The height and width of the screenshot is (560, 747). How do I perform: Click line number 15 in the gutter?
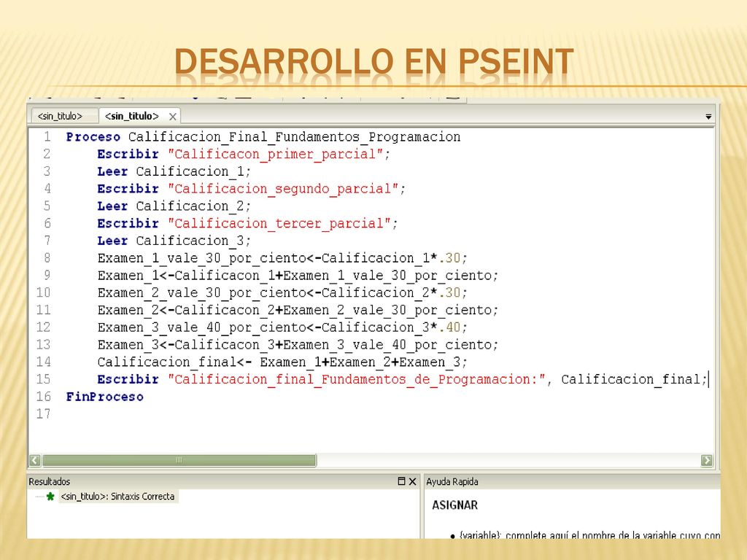(43, 379)
